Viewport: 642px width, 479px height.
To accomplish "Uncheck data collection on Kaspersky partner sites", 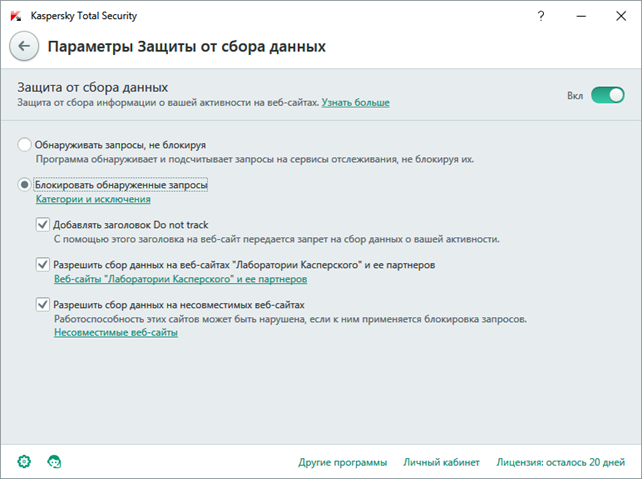I will pos(43,264).
